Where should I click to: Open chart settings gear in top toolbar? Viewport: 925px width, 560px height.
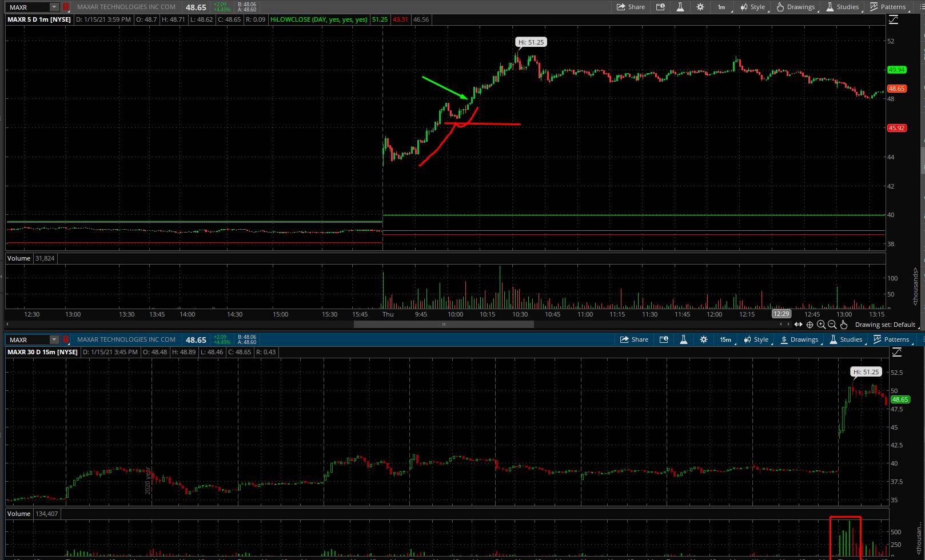(700, 7)
